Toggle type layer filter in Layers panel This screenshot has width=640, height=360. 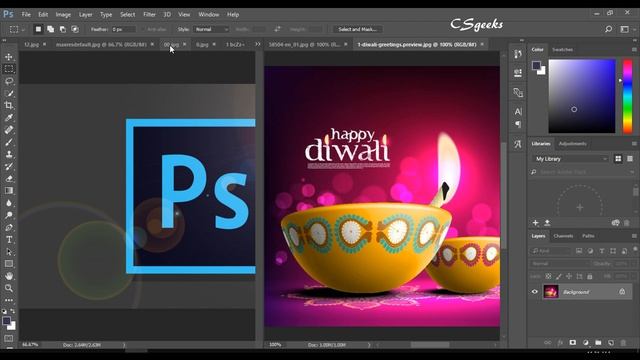click(602, 251)
